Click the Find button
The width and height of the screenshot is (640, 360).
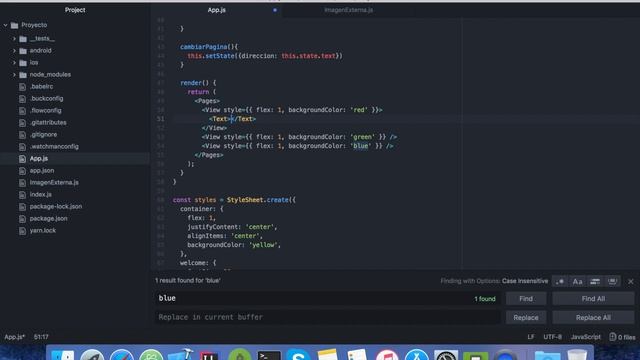(526, 299)
